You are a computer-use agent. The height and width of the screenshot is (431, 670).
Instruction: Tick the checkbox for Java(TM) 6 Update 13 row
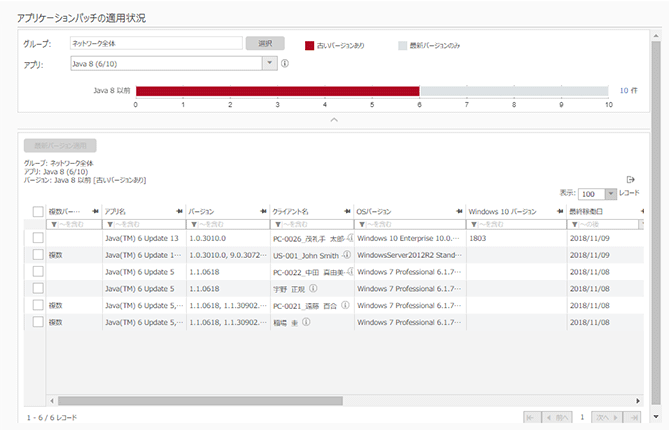38,238
